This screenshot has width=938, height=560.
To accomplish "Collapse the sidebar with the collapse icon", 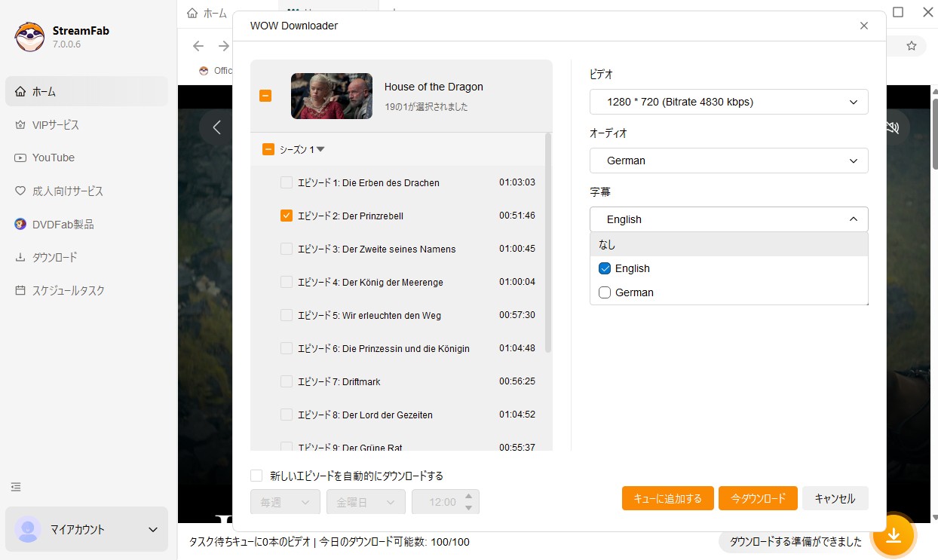I will (x=15, y=487).
